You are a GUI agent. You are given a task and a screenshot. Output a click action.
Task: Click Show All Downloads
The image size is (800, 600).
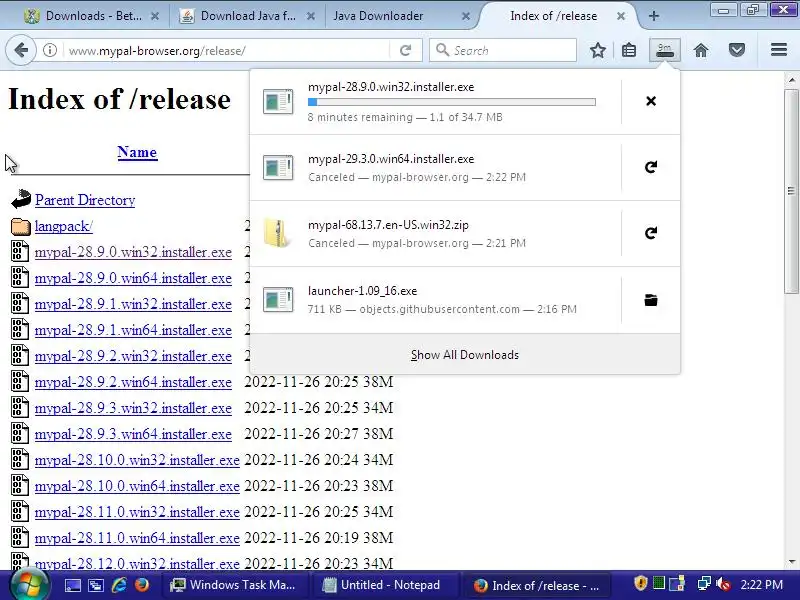coord(465,355)
